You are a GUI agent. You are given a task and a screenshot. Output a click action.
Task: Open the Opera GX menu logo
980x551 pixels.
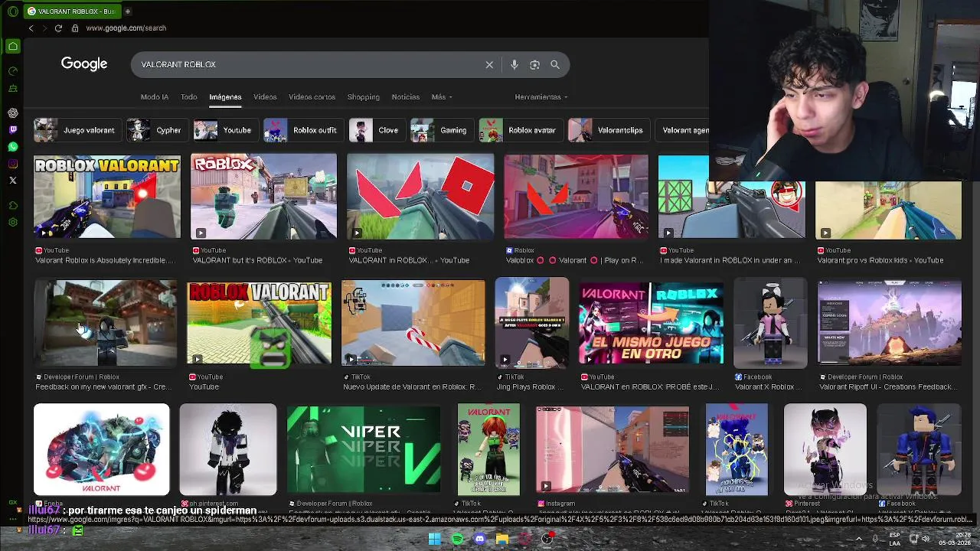13,11
